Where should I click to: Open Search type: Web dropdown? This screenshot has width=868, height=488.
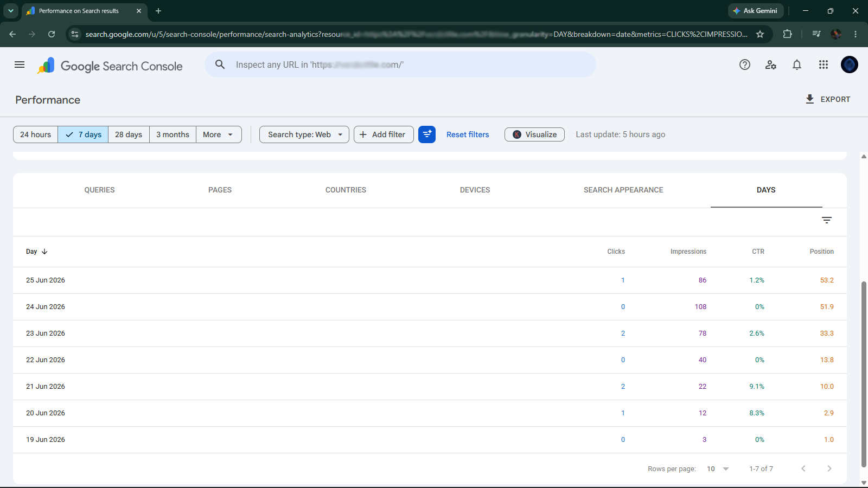coord(304,134)
